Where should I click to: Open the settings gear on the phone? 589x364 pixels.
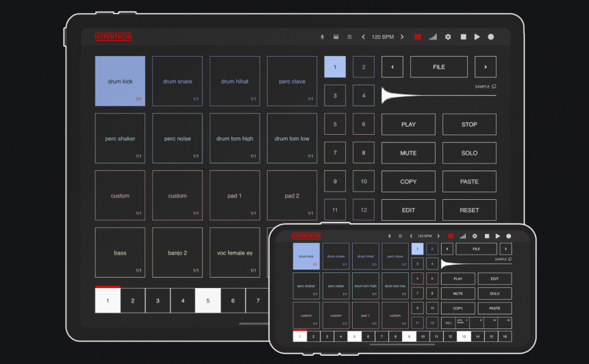coord(475,236)
